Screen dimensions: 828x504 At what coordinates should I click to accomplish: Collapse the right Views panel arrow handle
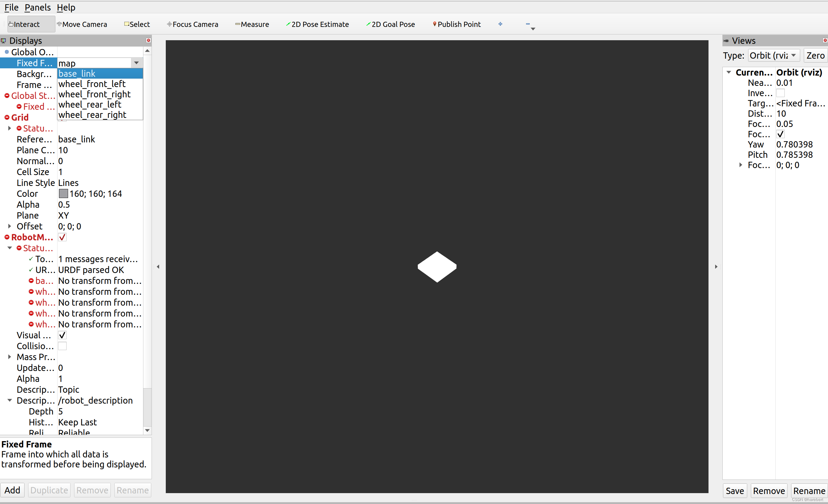(716, 267)
